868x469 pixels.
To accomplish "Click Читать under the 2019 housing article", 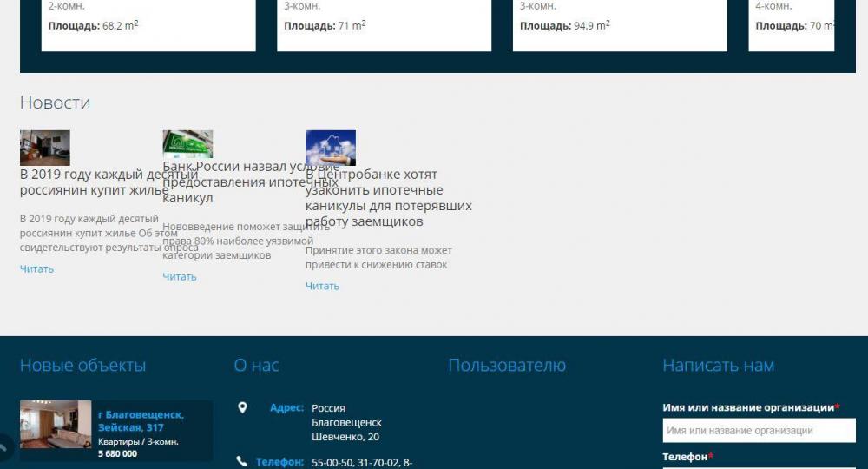I will [36, 269].
